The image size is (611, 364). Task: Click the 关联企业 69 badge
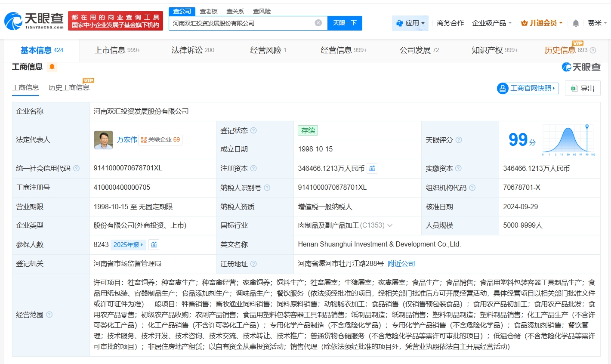click(x=160, y=140)
